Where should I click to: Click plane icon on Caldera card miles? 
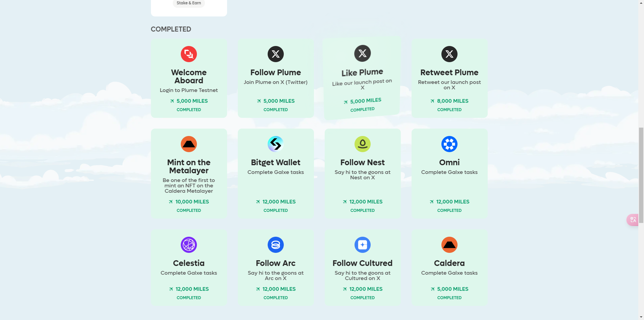[x=433, y=289]
